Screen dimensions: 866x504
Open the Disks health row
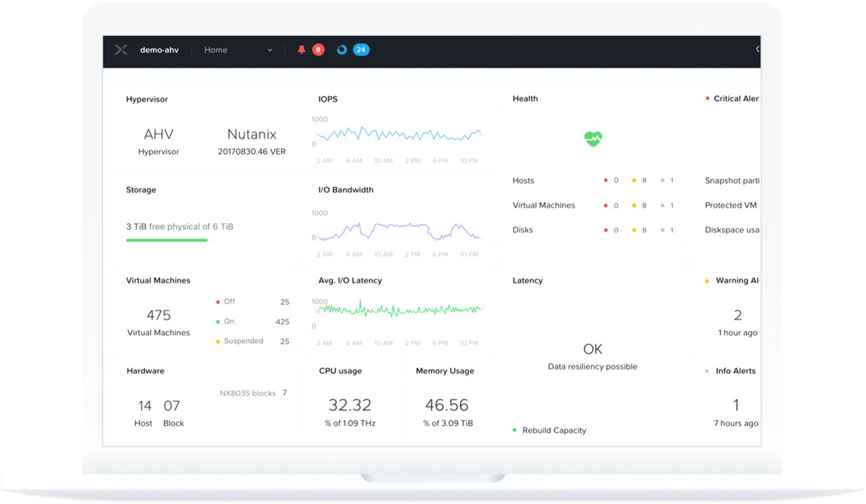tap(522, 230)
